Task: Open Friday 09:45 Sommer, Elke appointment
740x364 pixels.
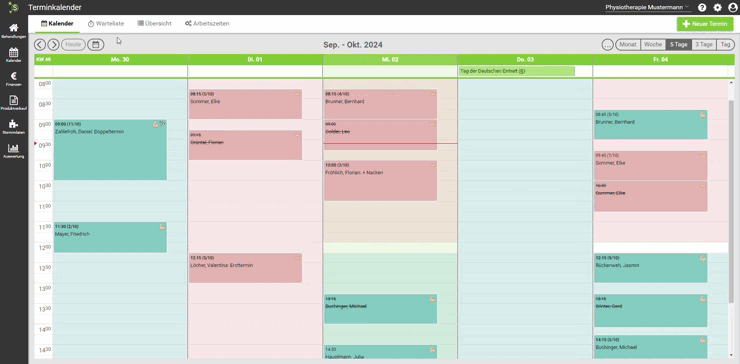Action: [x=651, y=165]
